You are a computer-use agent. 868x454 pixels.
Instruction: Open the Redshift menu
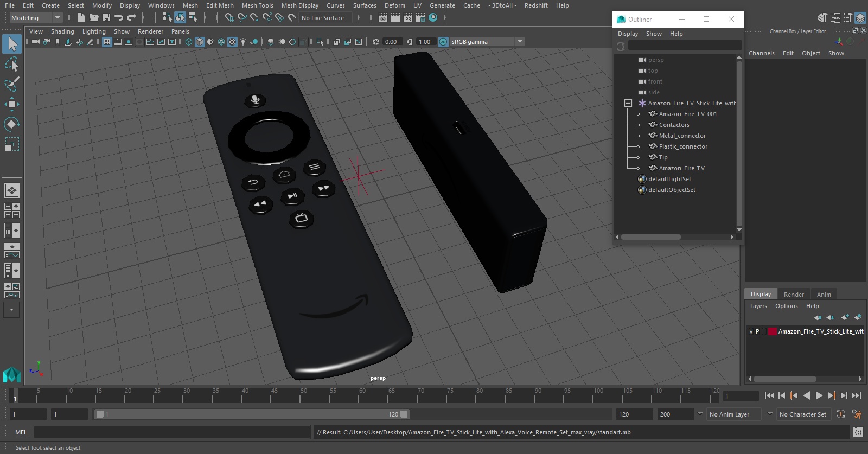536,5
